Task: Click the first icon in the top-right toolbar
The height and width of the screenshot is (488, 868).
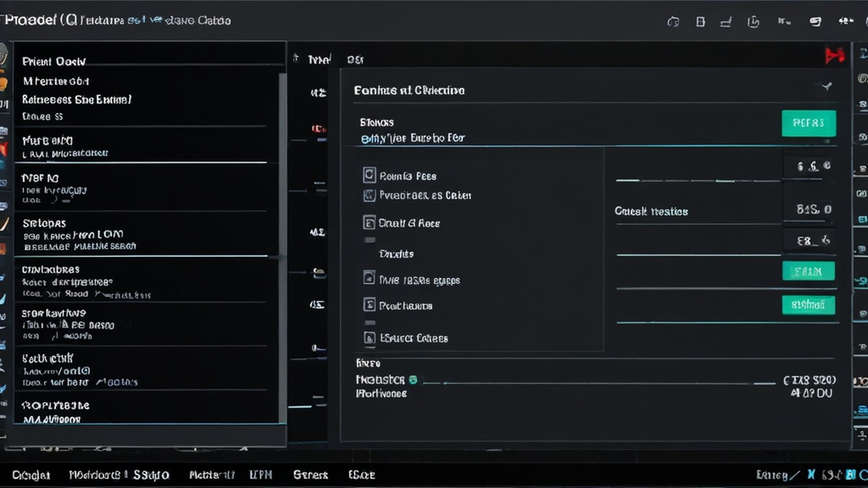Action: [x=673, y=22]
